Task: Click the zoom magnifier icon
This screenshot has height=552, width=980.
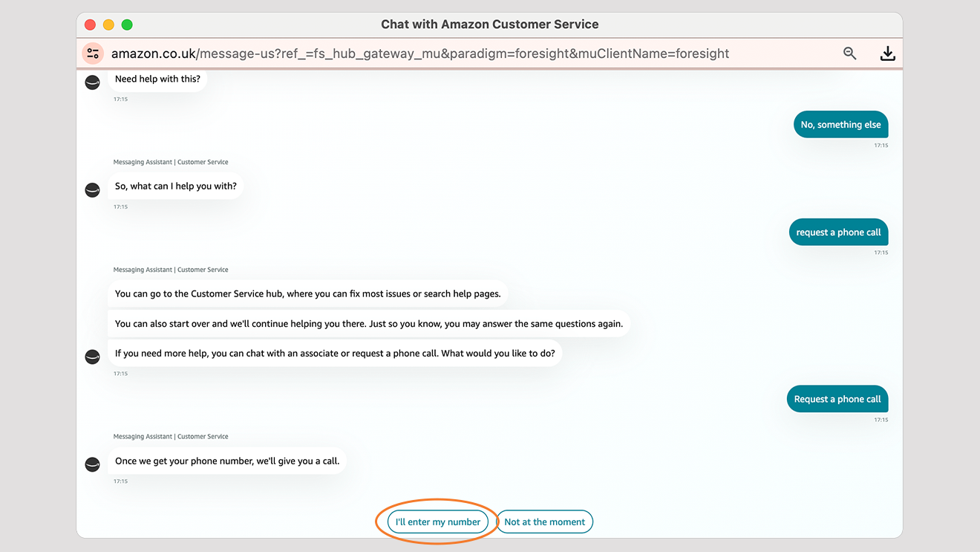Action: 850,53
